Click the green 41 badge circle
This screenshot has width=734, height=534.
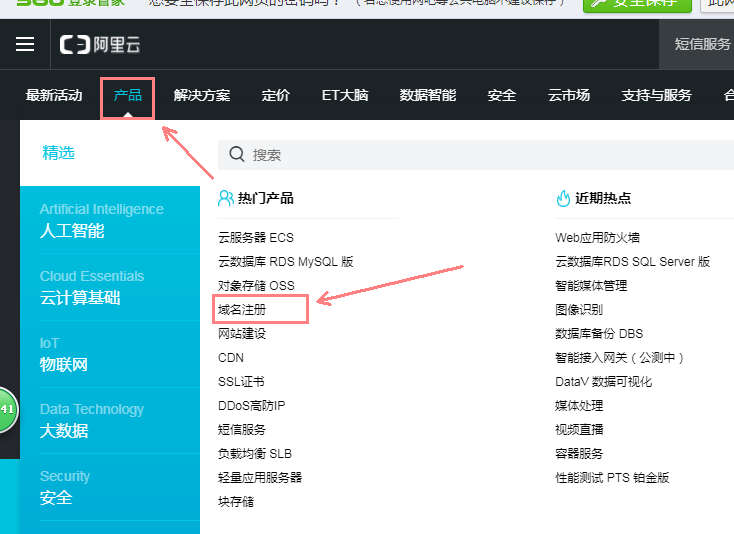[7, 410]
